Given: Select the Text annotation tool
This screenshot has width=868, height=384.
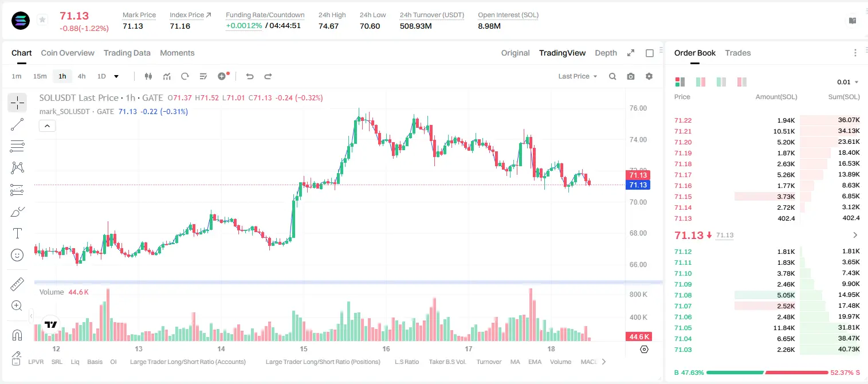Looking at the screenshot, I should point(17,233).
